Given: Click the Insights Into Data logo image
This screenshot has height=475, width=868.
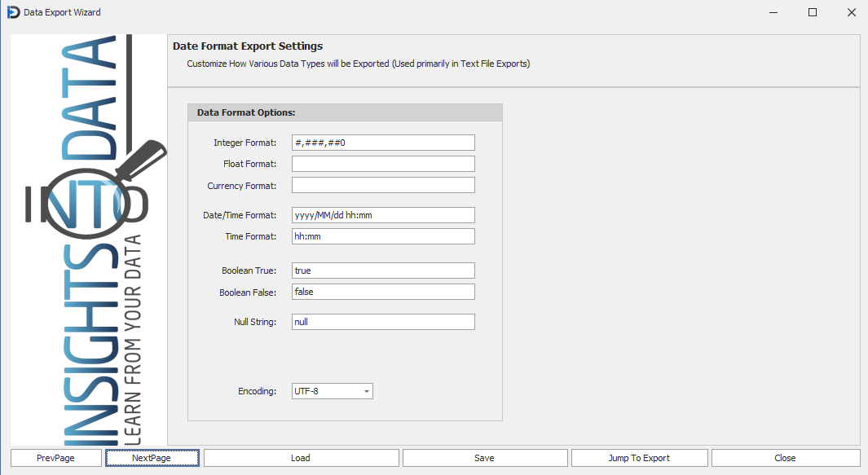Looking at the screenshot, I should click(88, 240).
